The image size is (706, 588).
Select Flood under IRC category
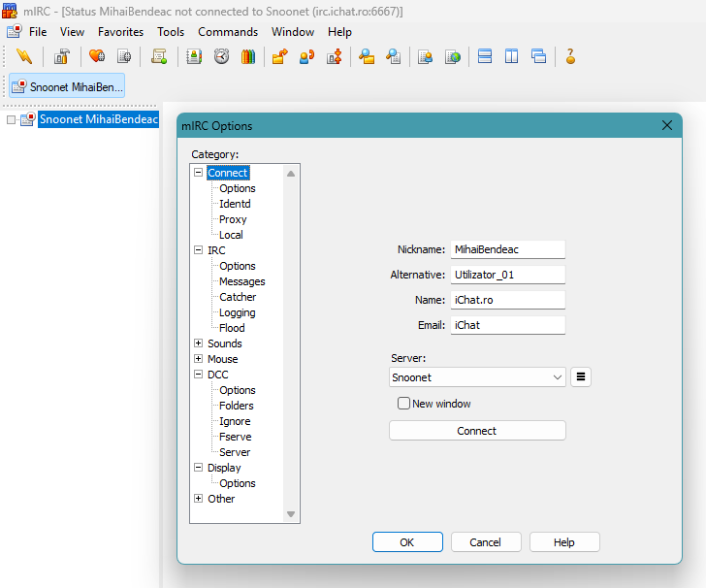coord(232,328)
